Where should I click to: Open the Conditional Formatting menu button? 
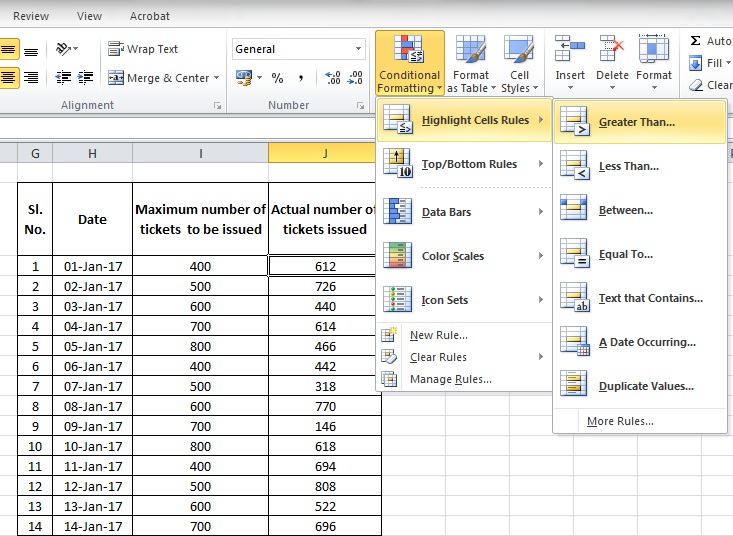click(x=410, y=64)
